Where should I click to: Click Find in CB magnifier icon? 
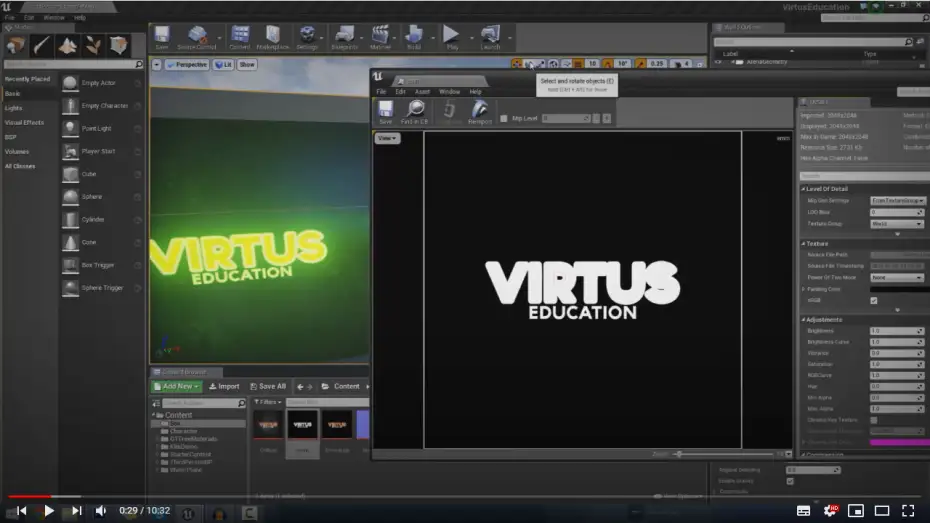415,111
